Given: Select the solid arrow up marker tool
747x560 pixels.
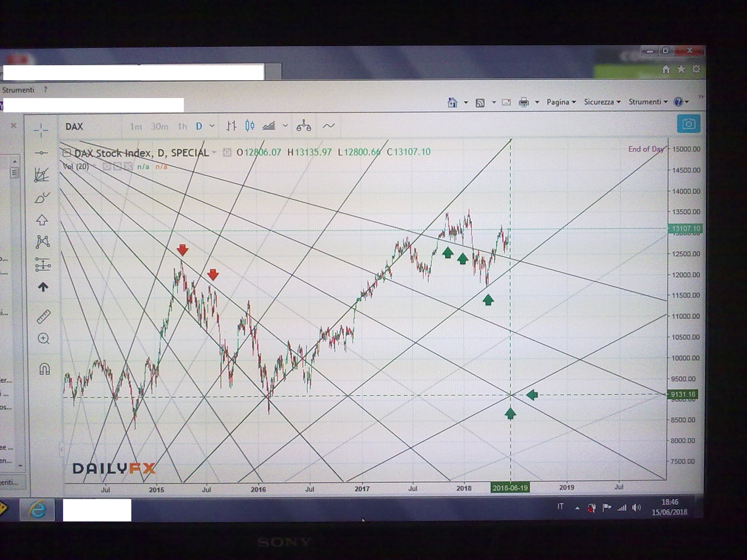Looking at the screenshot, I should [43, 287].
